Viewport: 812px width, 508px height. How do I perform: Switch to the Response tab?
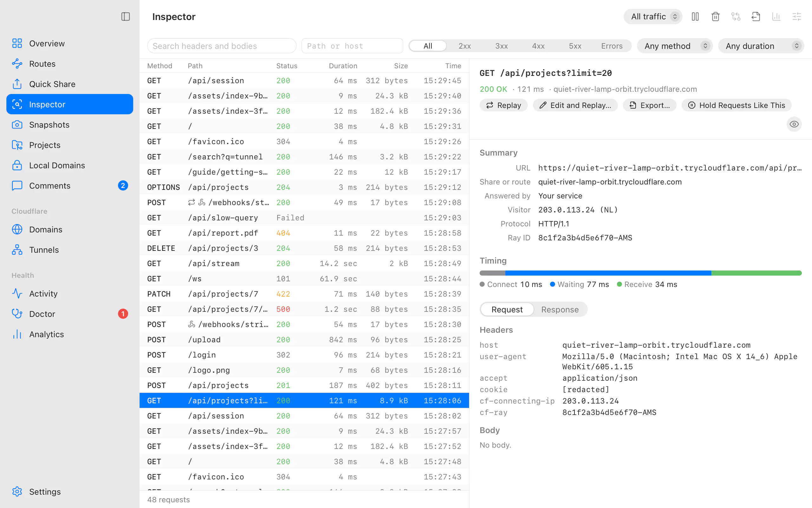(x=560, y=309)
